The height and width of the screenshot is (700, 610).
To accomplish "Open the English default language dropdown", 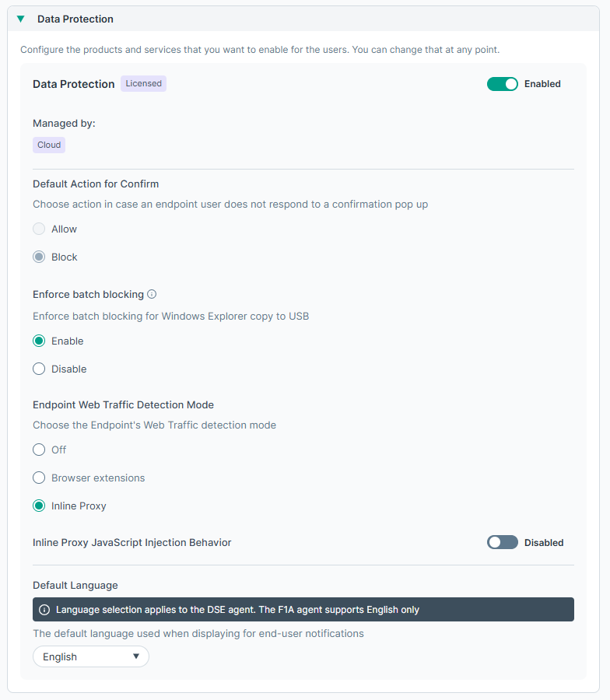I will [x=90, y=657].
